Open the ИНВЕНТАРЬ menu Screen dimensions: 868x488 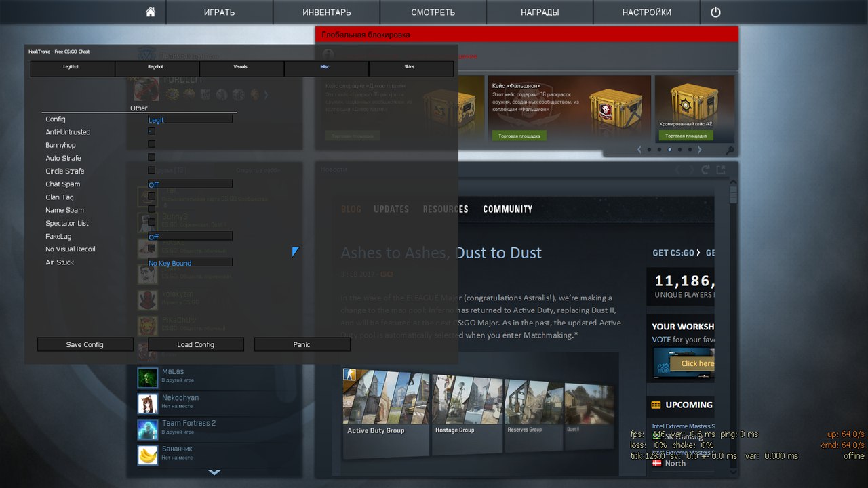pos(327,12)
